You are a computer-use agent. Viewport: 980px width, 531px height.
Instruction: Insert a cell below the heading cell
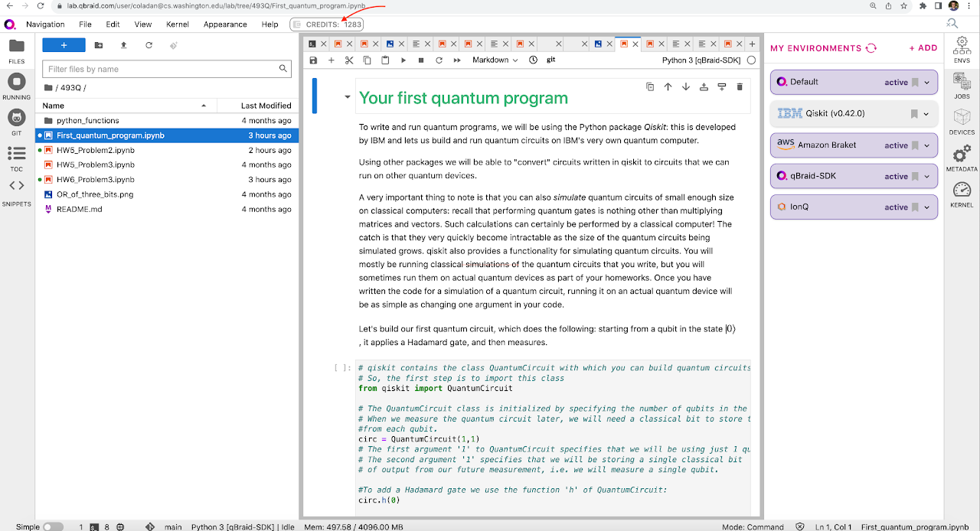coord(721,87)
